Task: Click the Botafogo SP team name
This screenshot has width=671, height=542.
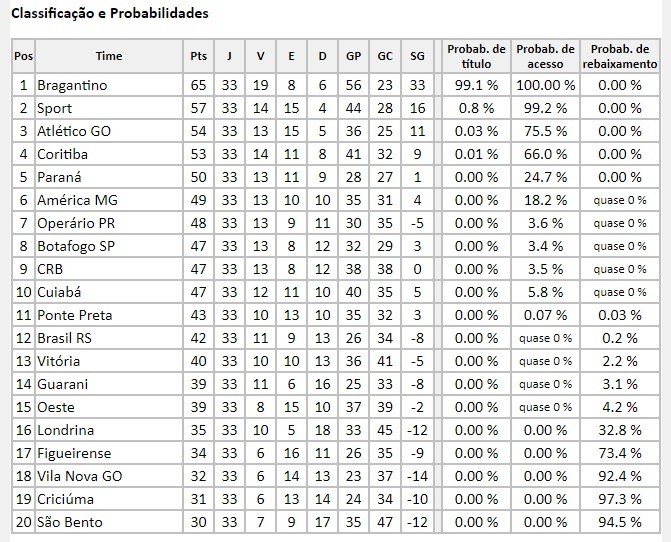Action: (76, 246)
